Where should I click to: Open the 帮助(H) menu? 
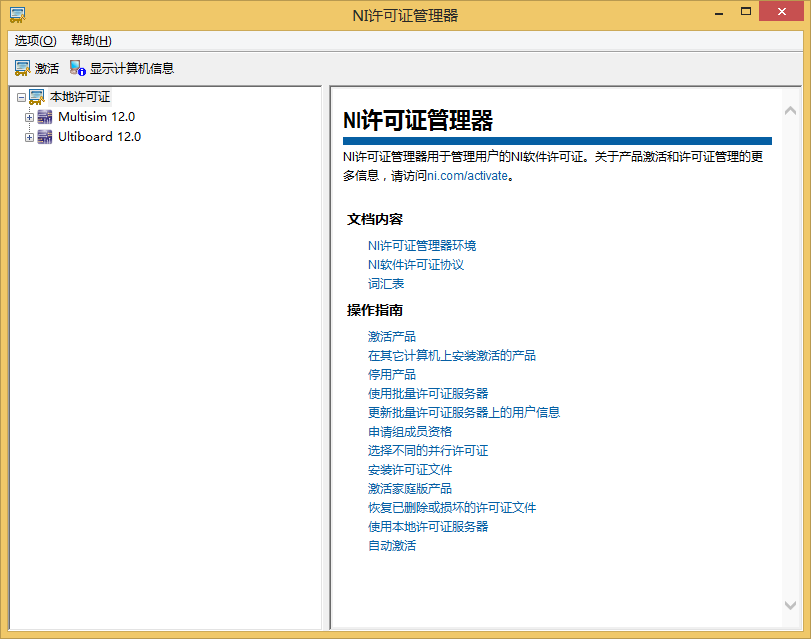pyautogui.click(x=91, y=40)
